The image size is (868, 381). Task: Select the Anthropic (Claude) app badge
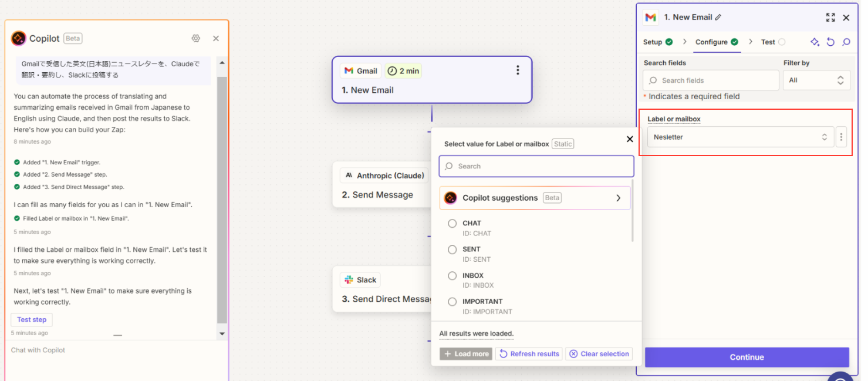coord(384,175)
